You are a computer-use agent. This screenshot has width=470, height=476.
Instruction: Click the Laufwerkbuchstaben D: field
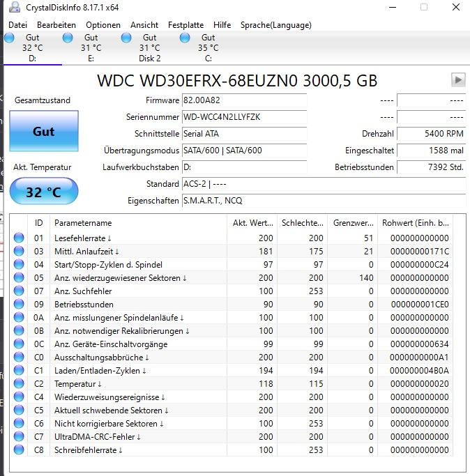[244, 167]
